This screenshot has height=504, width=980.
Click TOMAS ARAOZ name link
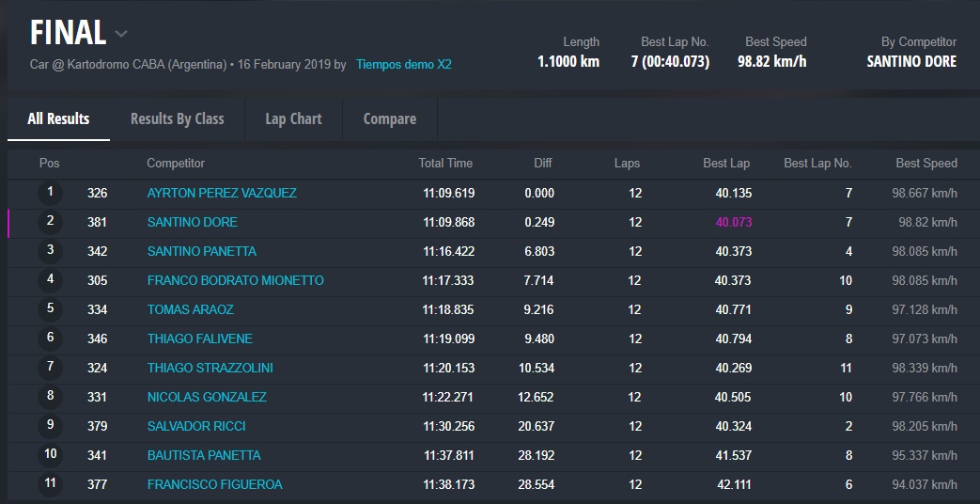coord(191,310)
